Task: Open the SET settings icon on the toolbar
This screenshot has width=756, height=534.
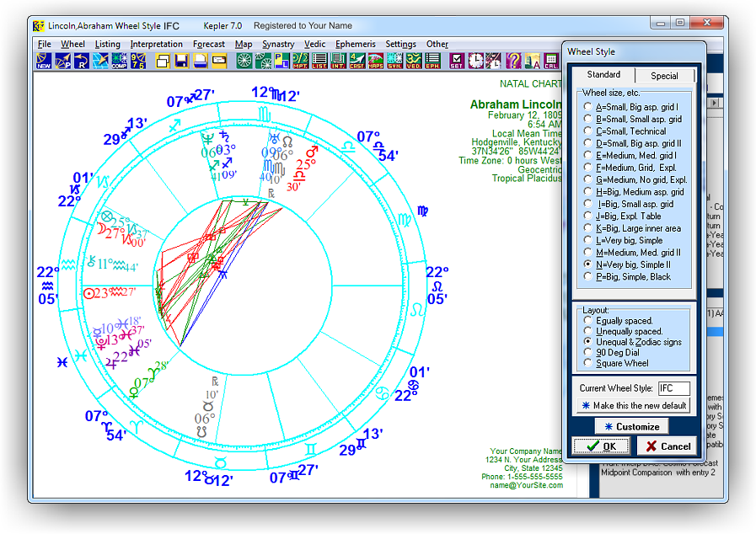Action: 457,61
